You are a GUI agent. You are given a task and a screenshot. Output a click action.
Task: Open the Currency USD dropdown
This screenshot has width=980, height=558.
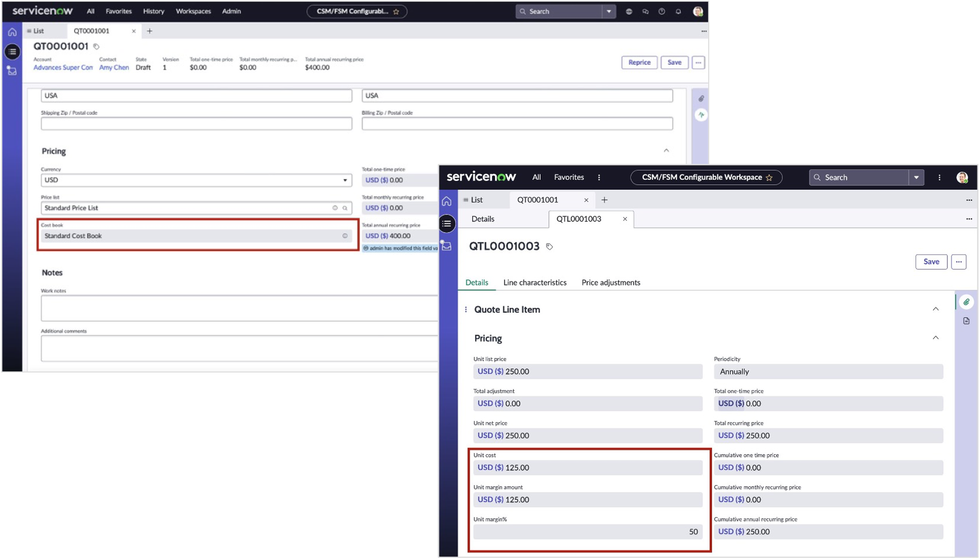[x=196, y=180]
